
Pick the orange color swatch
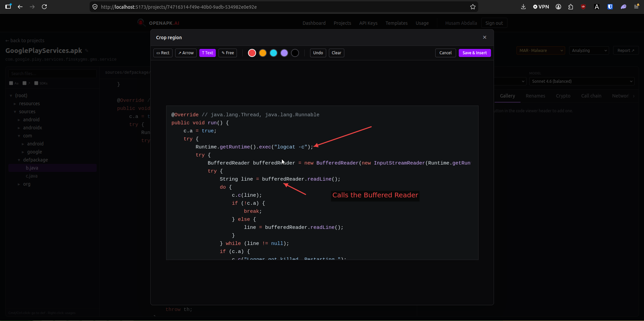coord(263,53)
